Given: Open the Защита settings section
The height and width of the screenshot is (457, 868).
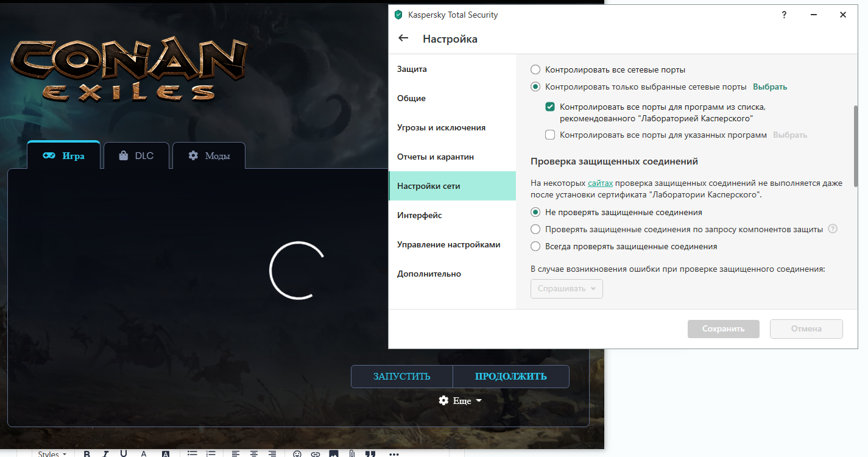Looking at the screenshot, I should point(452,69).
